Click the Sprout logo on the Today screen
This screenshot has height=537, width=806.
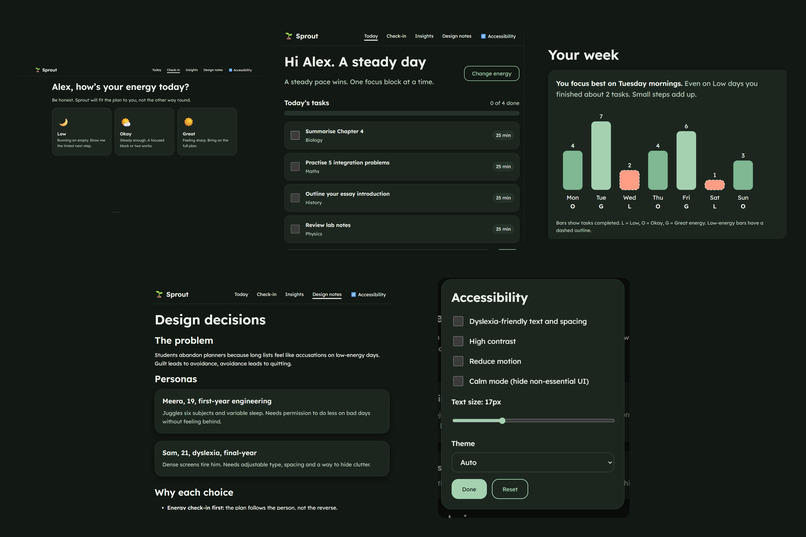click(302, 36)
